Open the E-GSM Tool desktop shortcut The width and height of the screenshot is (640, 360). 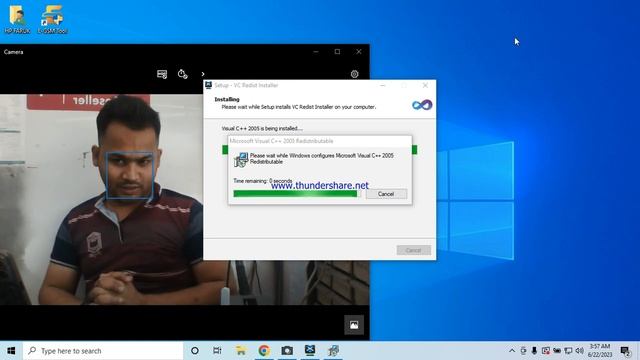(53, 19)
